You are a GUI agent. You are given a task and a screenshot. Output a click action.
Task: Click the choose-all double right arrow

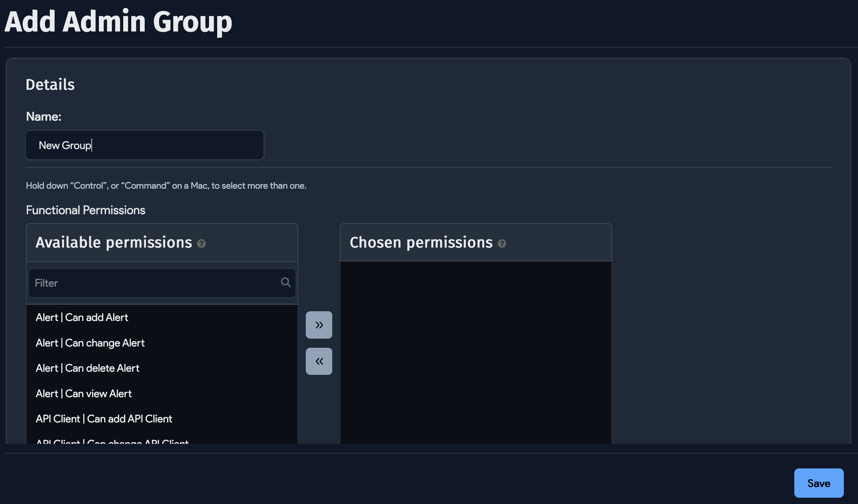point(319,325)
